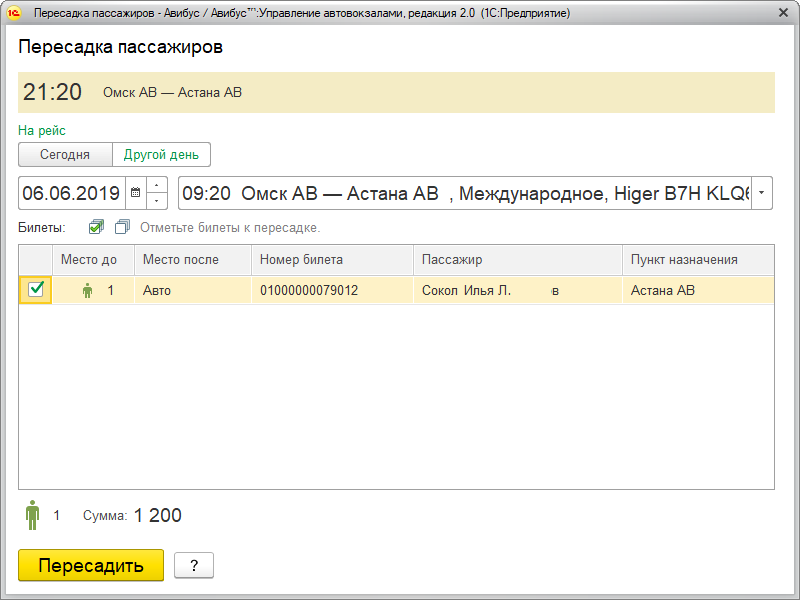Uncheck the ticket 01000000079012 checkbox
Viewport: 800px width, 600px height.
(36, 290)
